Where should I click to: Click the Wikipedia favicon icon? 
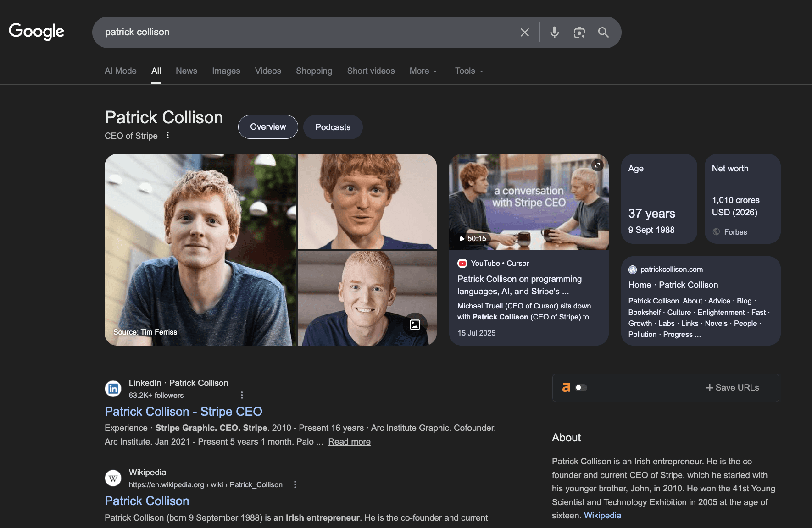[113, 478]
